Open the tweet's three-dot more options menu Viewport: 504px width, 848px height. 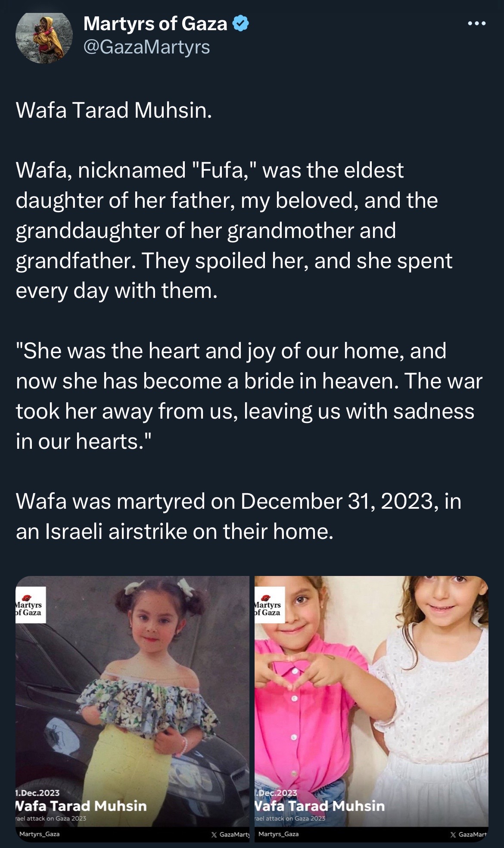[x=477, y=24]
